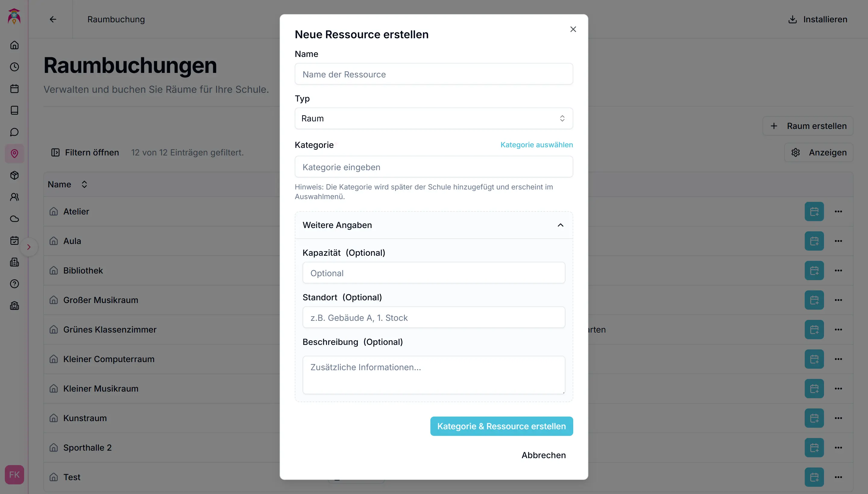Click the booking calendar icon for Atelier

(x=814, y=211)
